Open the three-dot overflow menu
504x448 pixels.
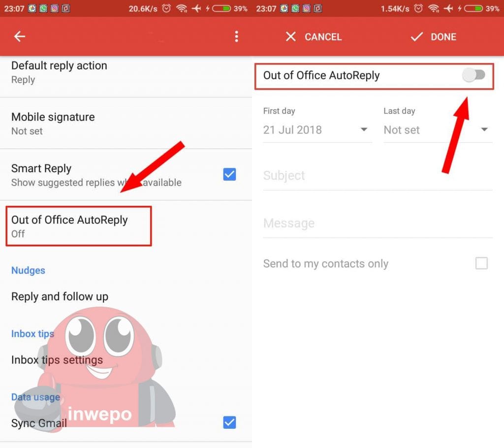[237, 36]
